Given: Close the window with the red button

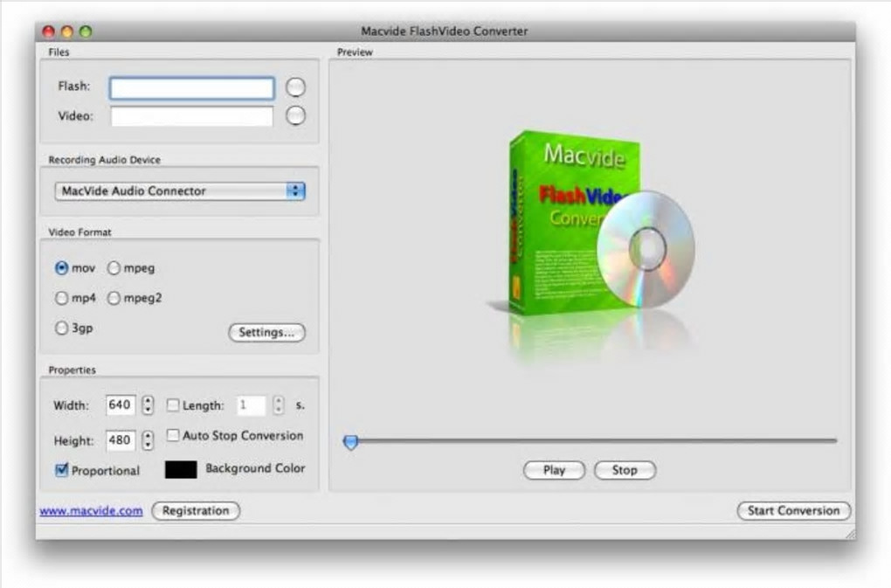Looking at the screenshot, I should [x=49, y=31].
